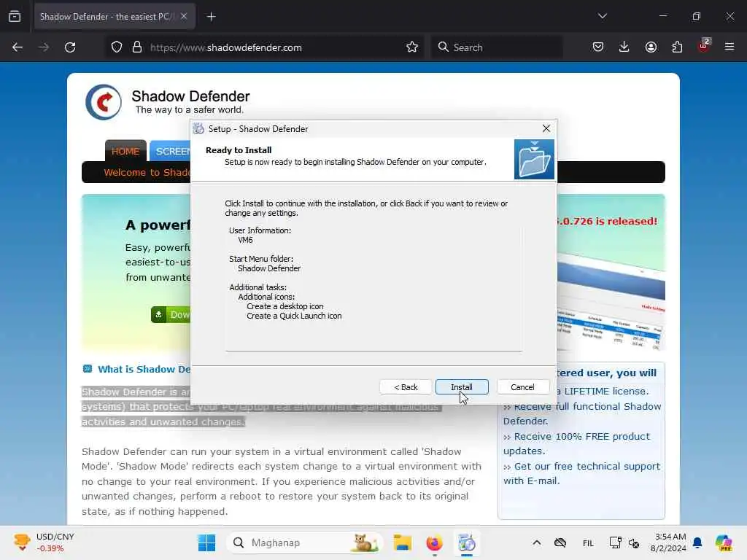Click the cloud sync tray icon
The width and height of the screenshot is (747, 560).
tap(560, 542)
